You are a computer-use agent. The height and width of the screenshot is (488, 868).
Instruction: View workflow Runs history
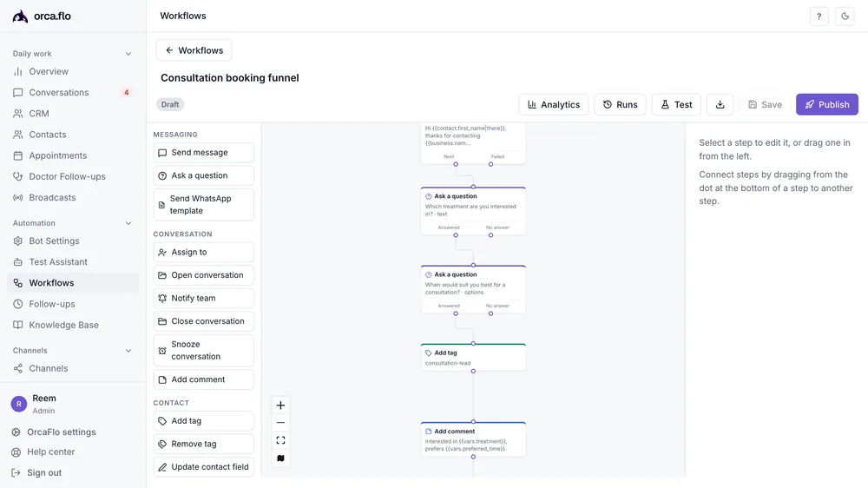coord(620,105)
